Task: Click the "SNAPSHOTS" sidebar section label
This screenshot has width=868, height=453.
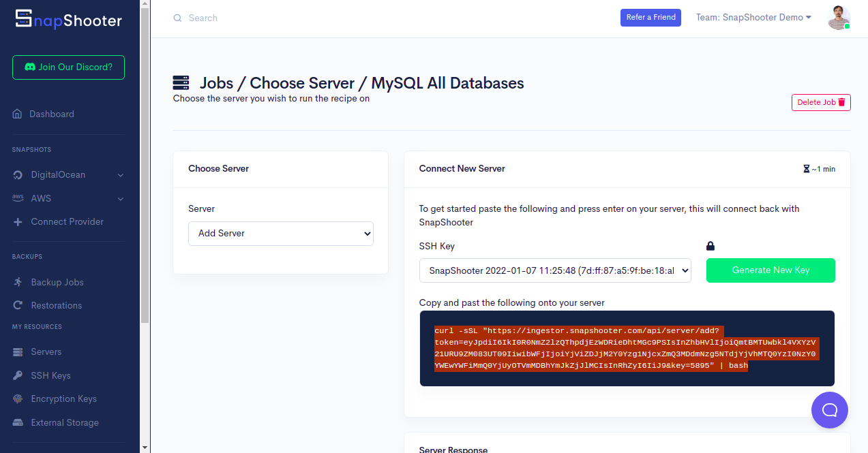Action: [31, 150]
